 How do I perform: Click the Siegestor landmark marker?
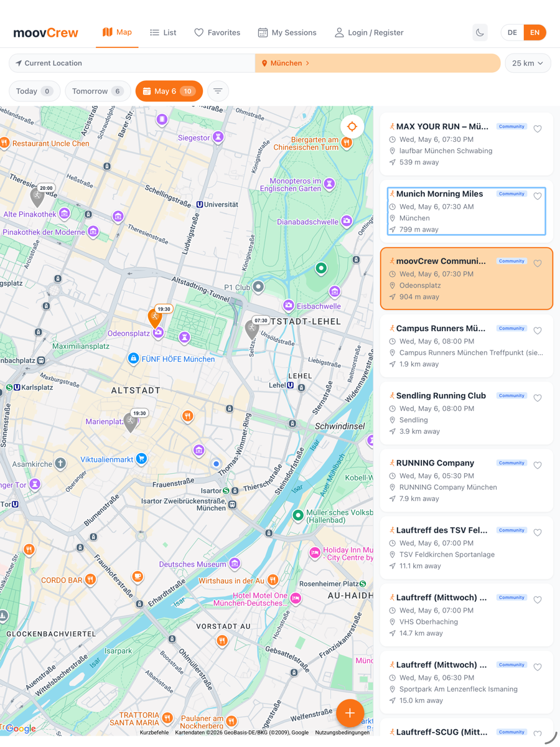coord(218,137)
